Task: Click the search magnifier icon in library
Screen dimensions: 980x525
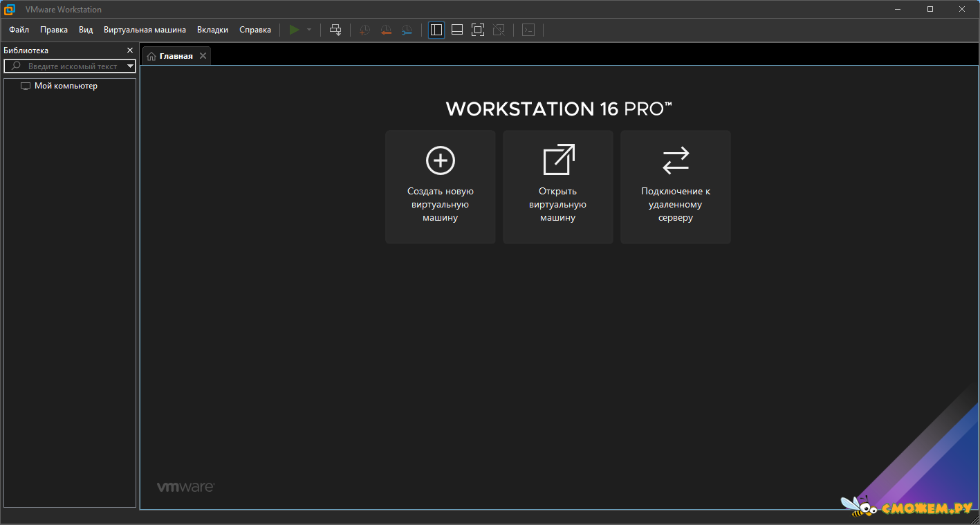Action: point(17,66)
